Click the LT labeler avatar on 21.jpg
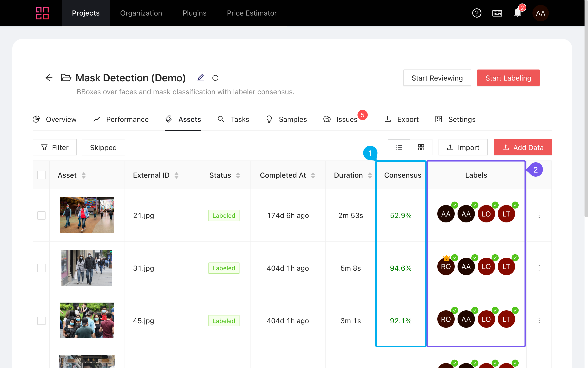 pyautogui.click(x=506, y=214)
